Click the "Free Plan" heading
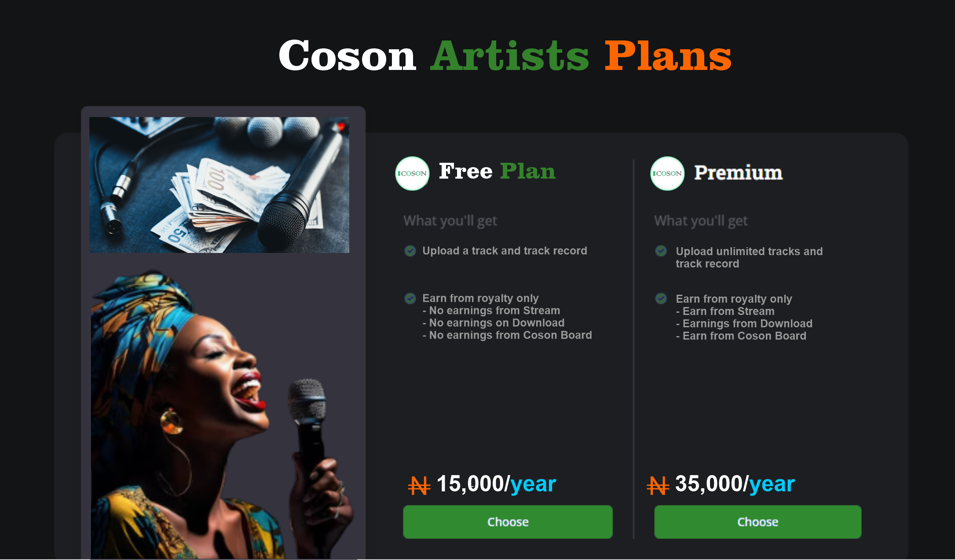955x560 pixels. pos(497,171)
